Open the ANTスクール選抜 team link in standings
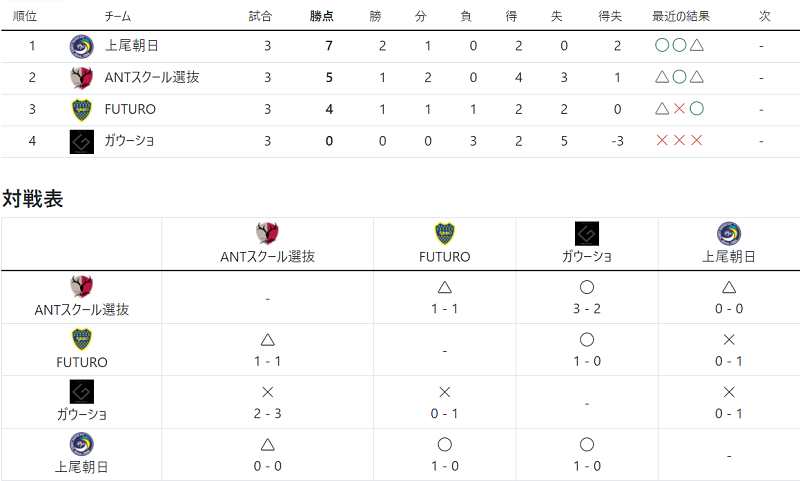Screen dimensions: 800x481 coord(152,78)
